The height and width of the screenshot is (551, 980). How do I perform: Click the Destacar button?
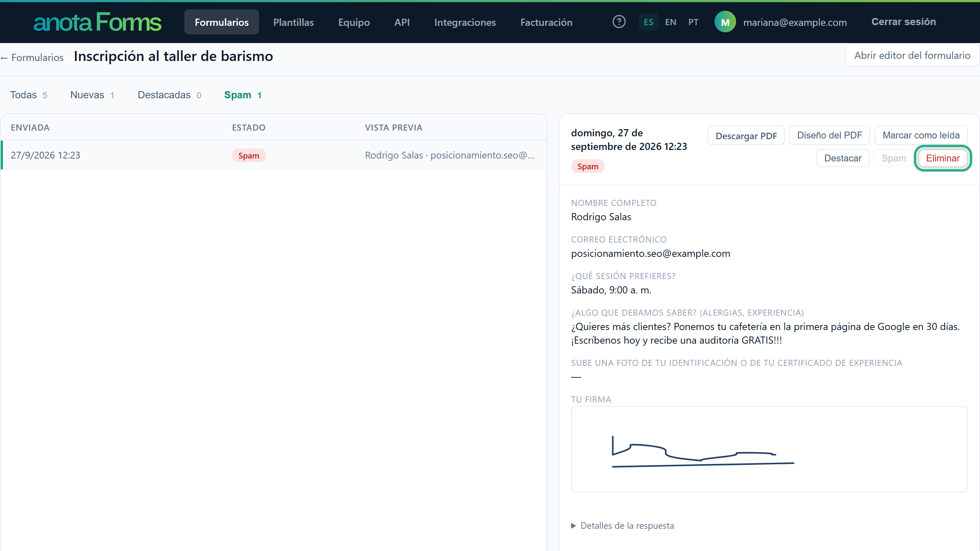[x=843, y=158]
